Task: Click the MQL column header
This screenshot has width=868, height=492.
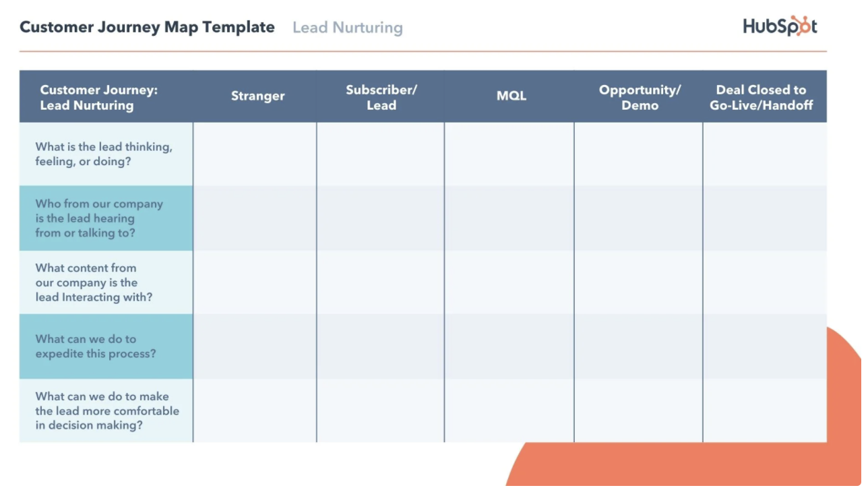Action: 511,96
